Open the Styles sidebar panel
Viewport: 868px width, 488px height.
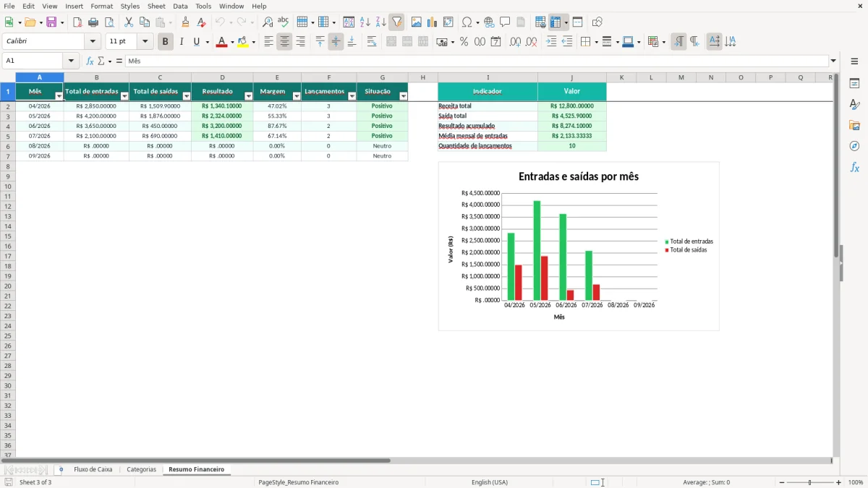[x=854, y=104]
